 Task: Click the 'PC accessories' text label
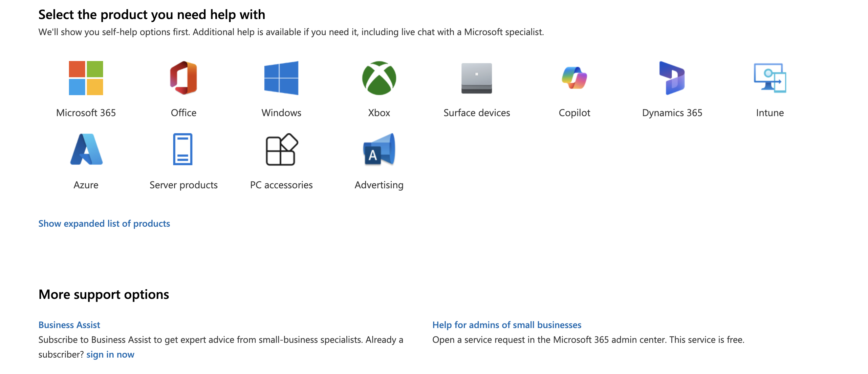point(281,185)
